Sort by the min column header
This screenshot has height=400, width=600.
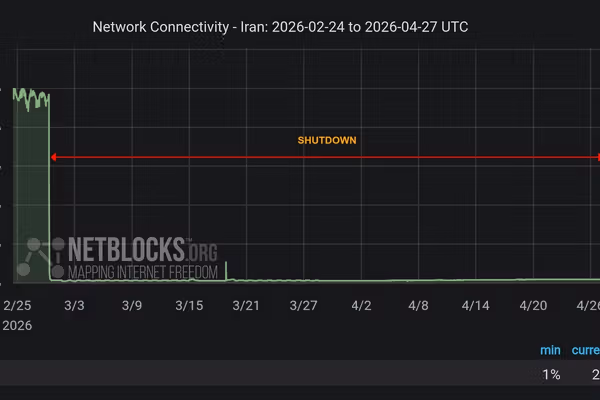pos(550,351)
